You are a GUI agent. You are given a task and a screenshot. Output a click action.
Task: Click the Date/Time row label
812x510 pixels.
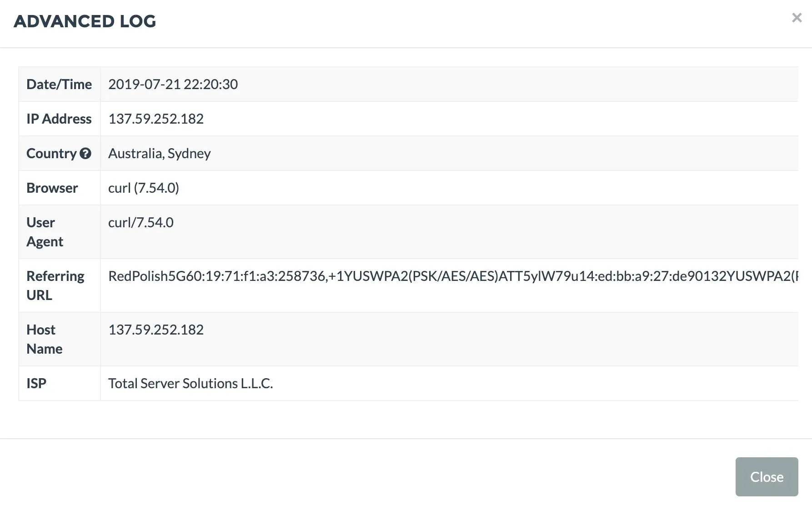(x=59, y=84)
